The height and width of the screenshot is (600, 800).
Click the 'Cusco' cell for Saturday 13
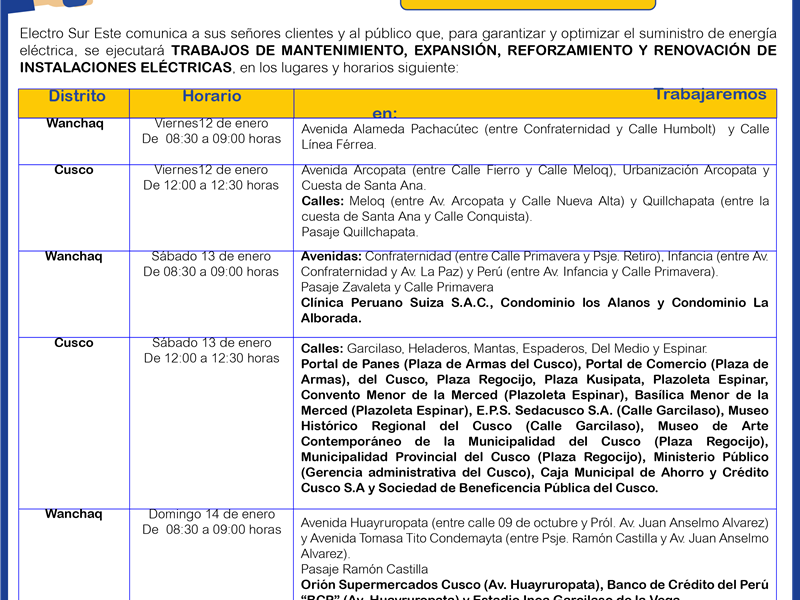[73, 343]
